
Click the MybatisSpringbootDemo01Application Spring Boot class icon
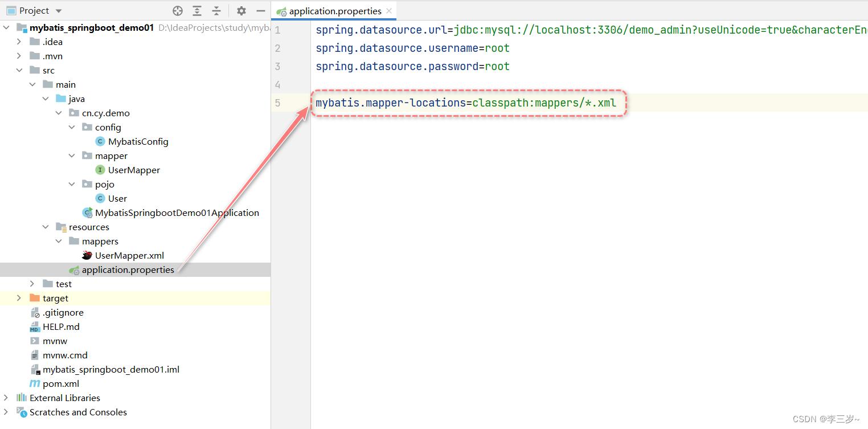[x=87, y=213]
